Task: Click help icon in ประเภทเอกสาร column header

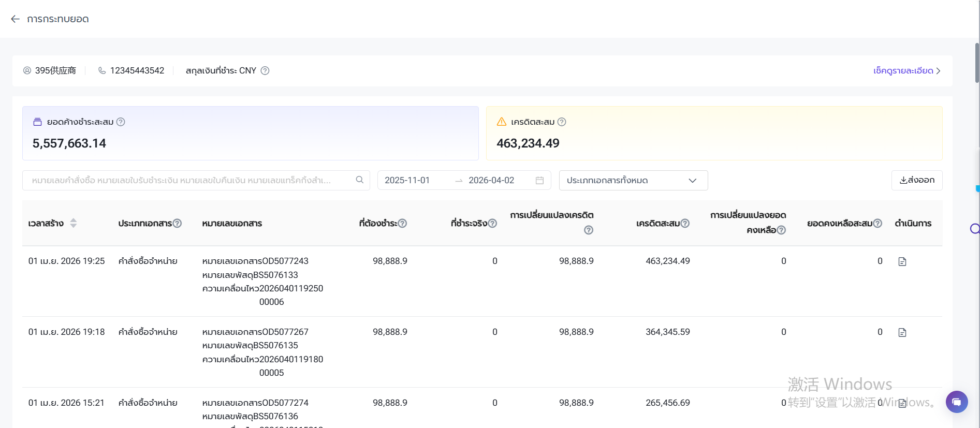Action: pyautogui.click(x=177, y=224)
